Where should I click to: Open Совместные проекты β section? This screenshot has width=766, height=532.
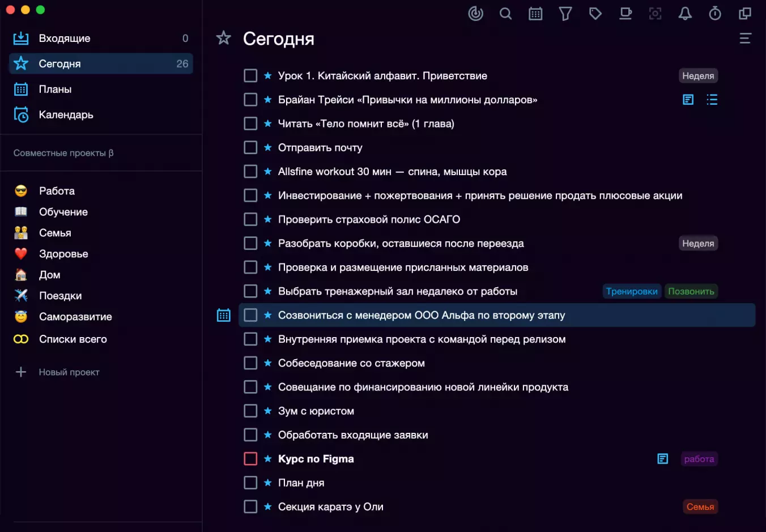(63, 153)
